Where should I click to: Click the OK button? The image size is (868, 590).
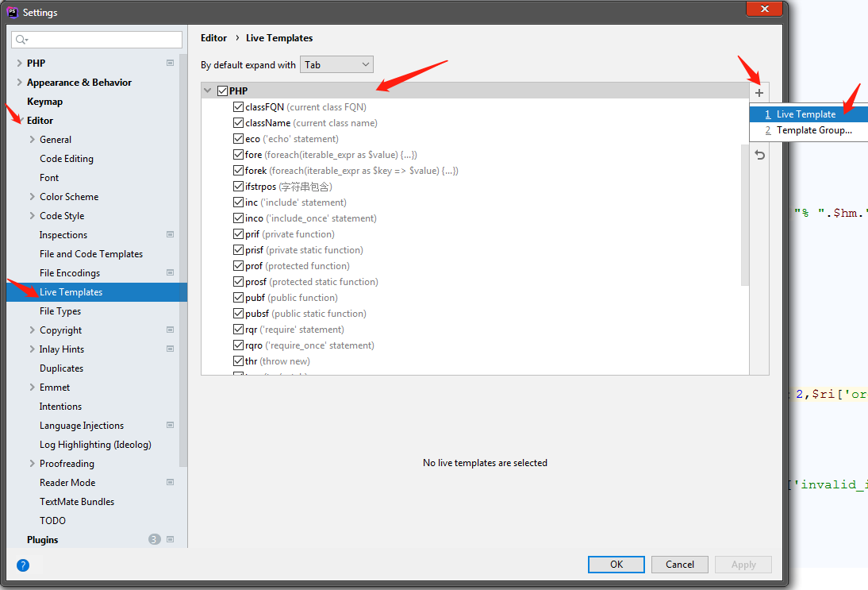616,564
